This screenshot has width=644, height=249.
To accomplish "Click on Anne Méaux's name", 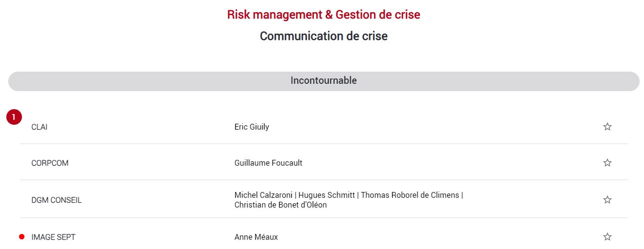I will [x=256, y=237].
